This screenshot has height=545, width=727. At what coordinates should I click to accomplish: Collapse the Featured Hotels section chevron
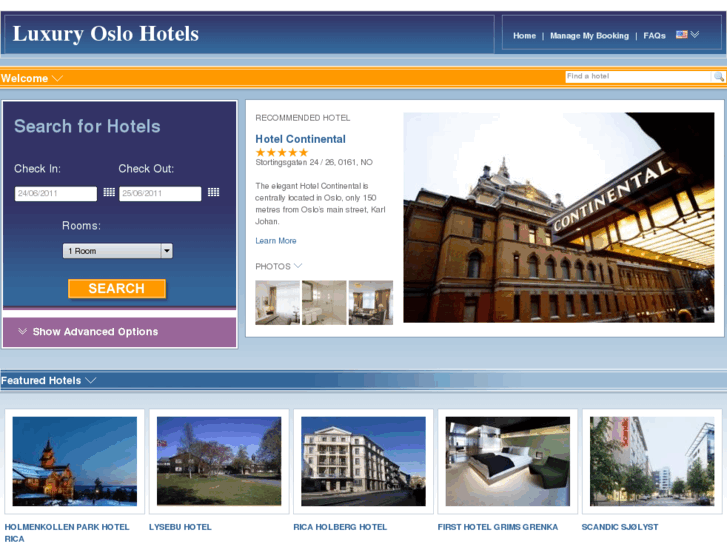[91, 380]
